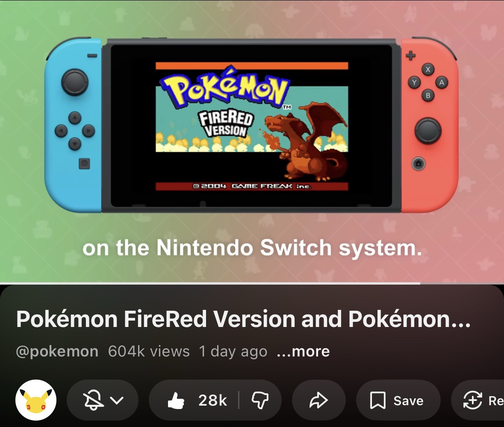The width and height of the screenshot is (504, 427).
Task: Dislike the video with thumbs down
Action: click(260, 400)
